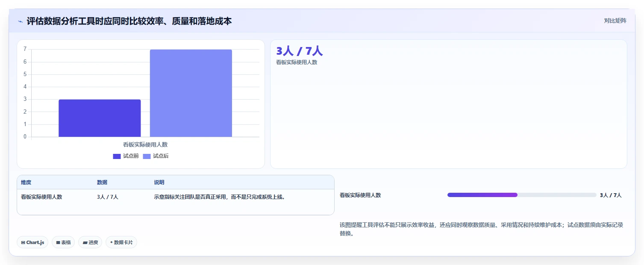Select the Chart.js tag chip

pyautogui.click(x=32, y=242)
